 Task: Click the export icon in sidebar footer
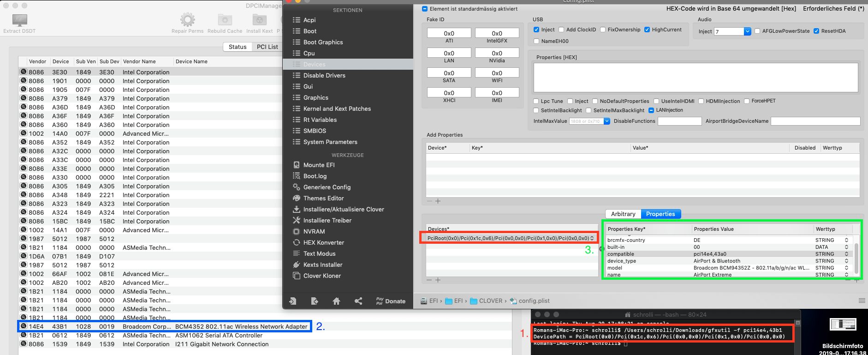pyautogui.click(x=315, y=301)
